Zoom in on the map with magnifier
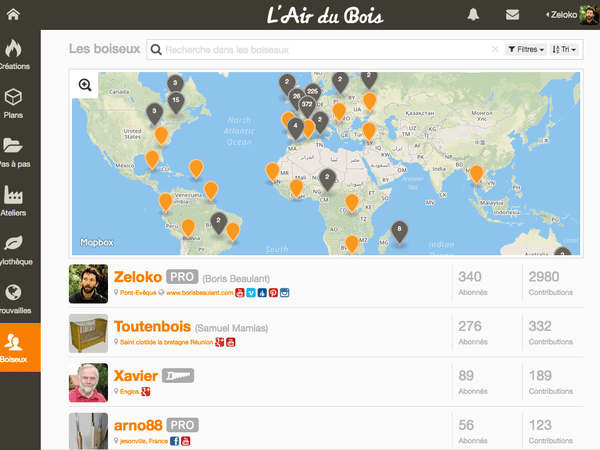Viewport: 600px width, 450px height. pos(85,86)
